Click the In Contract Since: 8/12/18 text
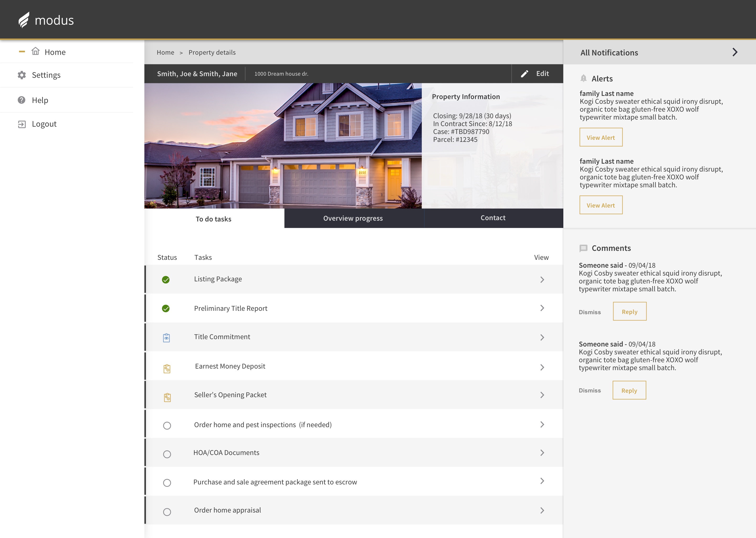 click(x=472, y=123)
